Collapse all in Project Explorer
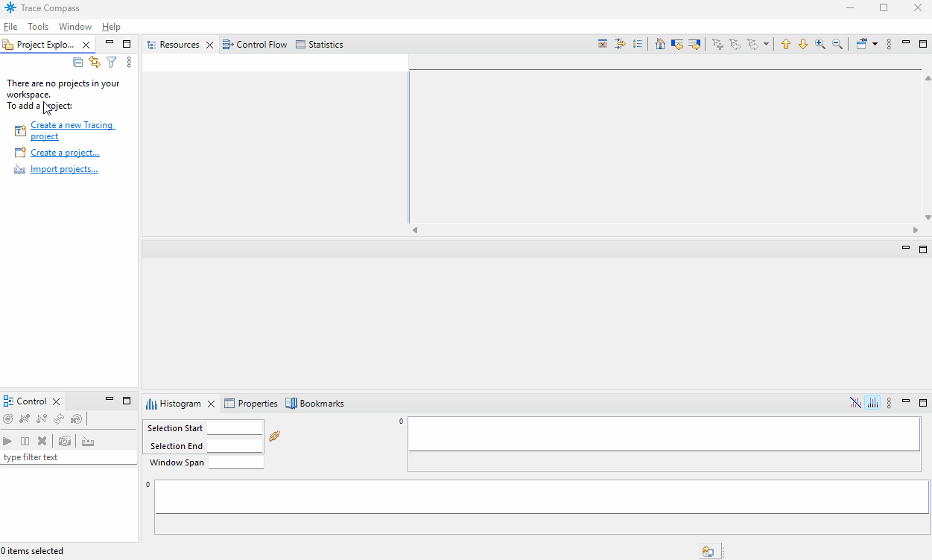The image size is (932, 560). pyautogui.click(x=77, y=63)
